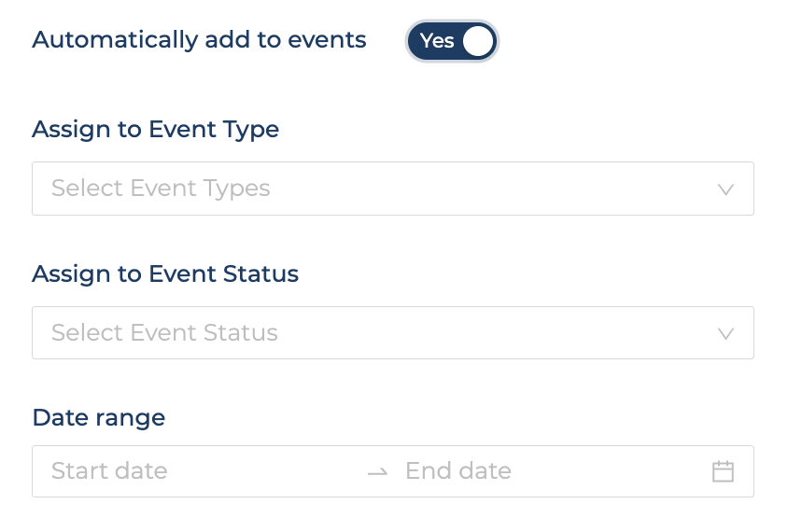Click the arrow between Start and End date
Image resolution: width=788 pixels, height=532 pixels.
(377, 471)
